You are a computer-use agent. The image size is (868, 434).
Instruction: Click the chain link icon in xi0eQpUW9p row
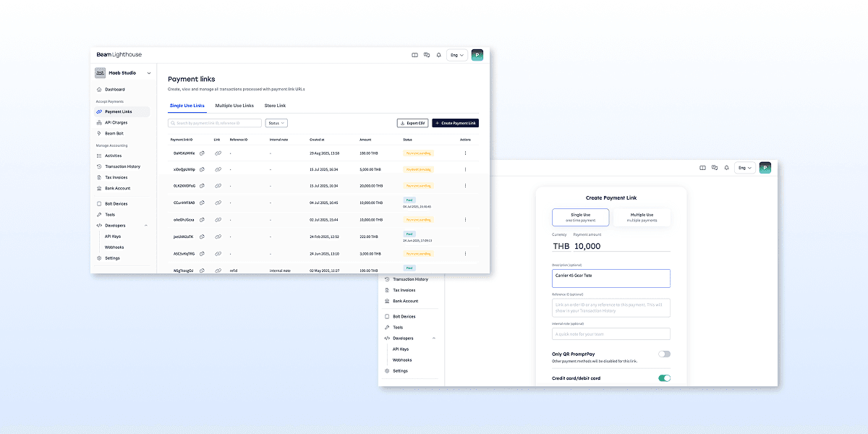[x=218, y=169]
